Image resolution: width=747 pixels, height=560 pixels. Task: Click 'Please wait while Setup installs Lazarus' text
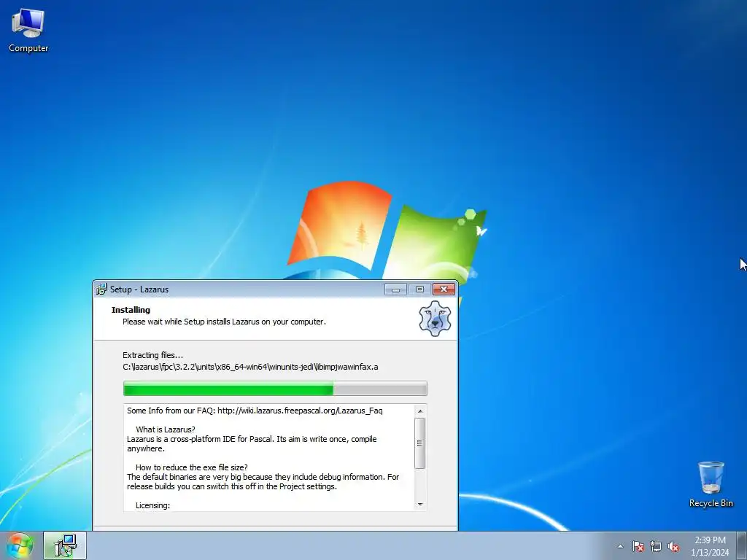[x=224, y=322]
